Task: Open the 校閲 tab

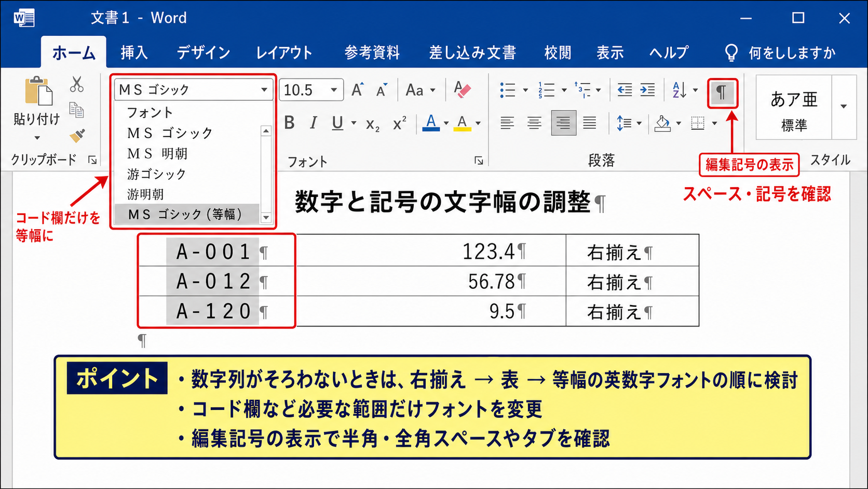Action: coord(558,52)
